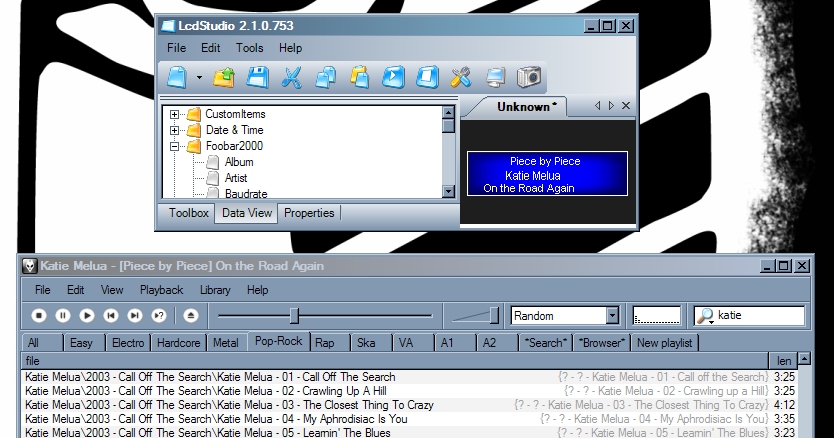
Task: Click the Random track button in foobar2000
Action: coord(159,316)
